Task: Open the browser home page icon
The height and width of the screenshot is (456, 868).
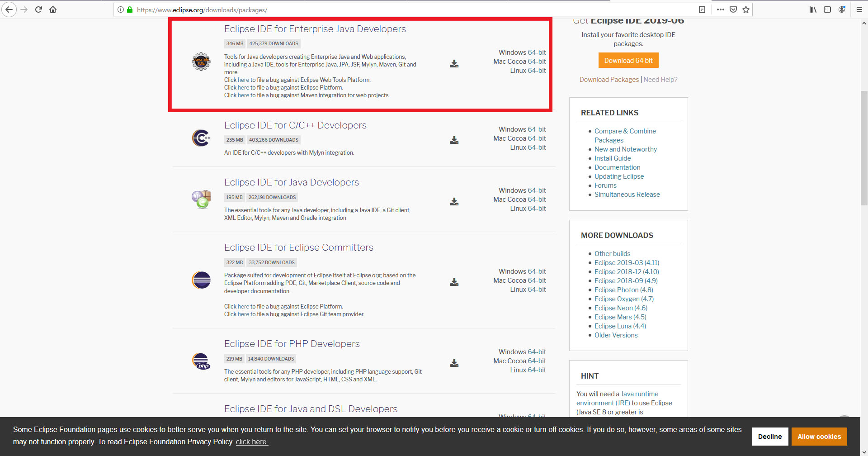Action: (53, 9)
